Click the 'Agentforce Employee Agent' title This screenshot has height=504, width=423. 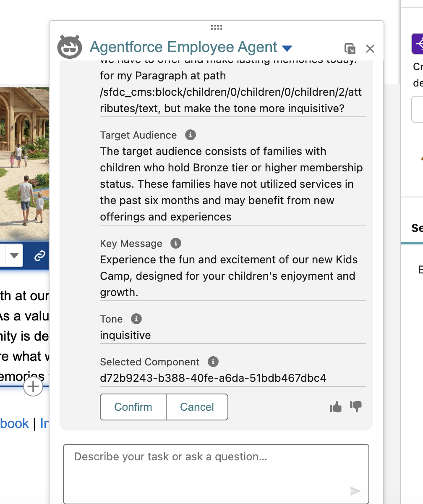pos(183,47)
